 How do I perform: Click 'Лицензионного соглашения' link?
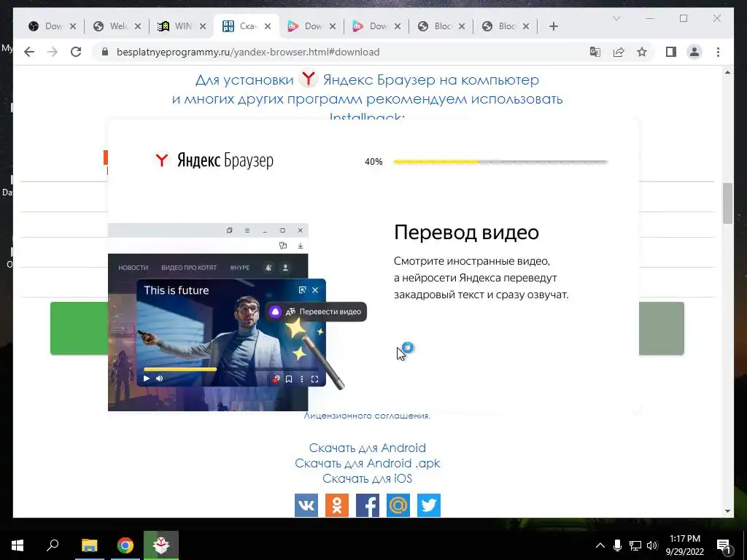[x=368, y=416]
